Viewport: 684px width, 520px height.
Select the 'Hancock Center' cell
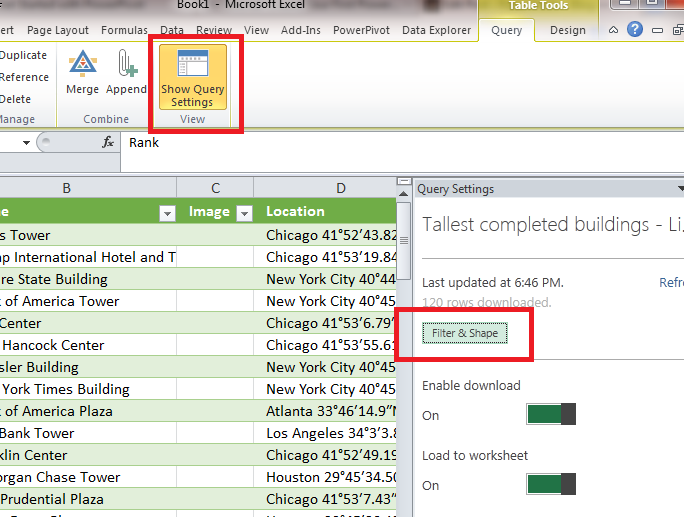coord(88,345)
